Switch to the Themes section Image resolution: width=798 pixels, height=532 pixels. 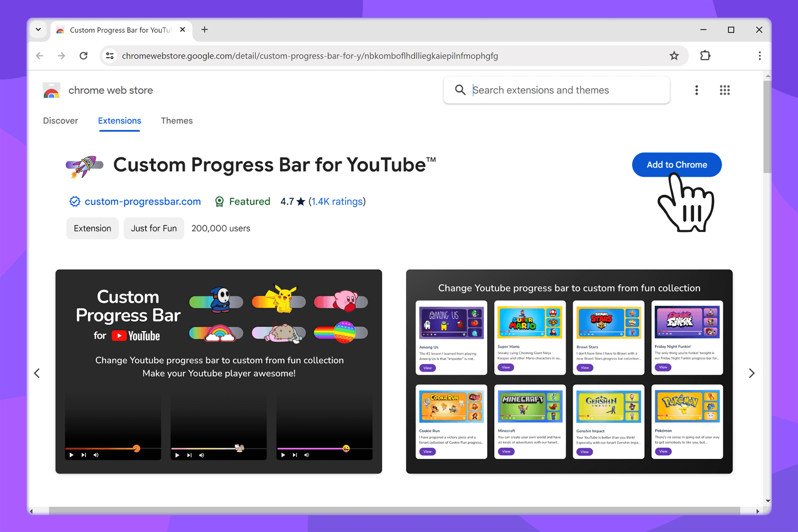pos(177,121)
